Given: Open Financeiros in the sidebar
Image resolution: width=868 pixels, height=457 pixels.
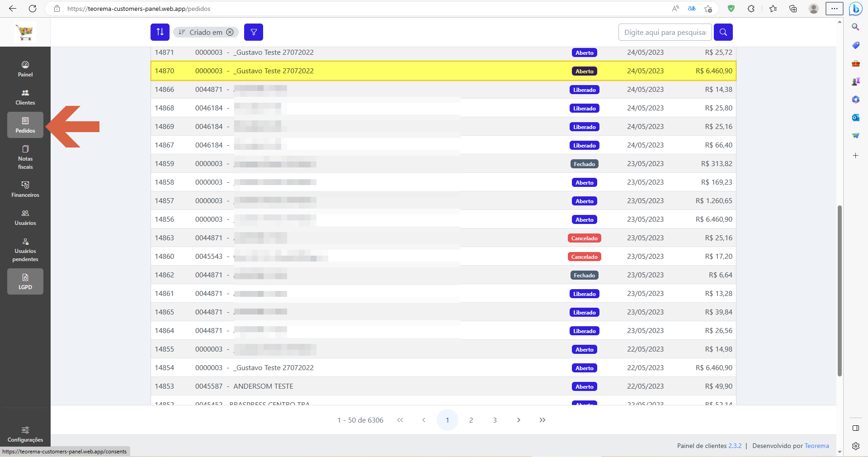Looking at the screenshot, I should [x=25, y=189].
